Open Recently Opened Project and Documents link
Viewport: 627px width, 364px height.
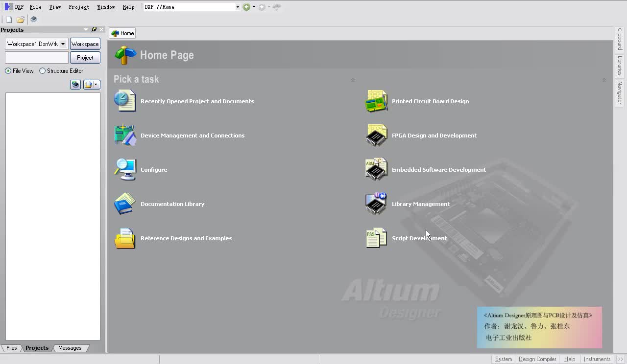pos(197,101)
